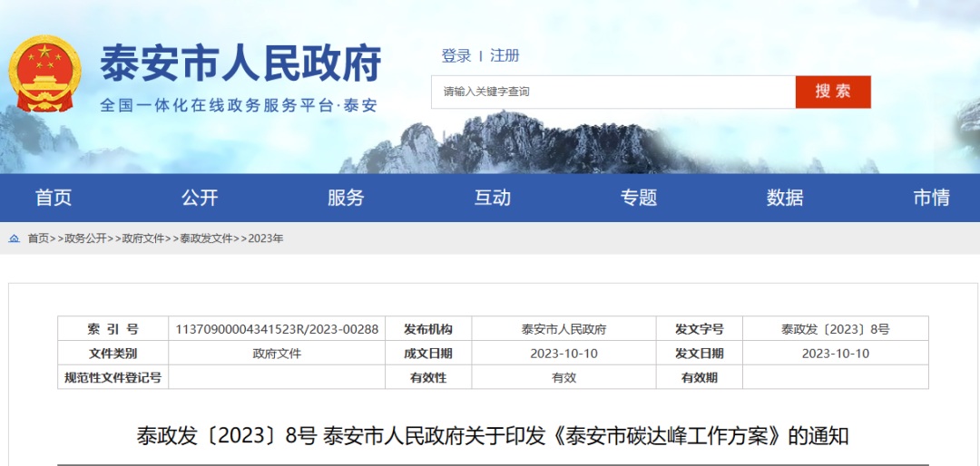Click the home icon in breadcrumb
Screen dimensions: 980x466
pyautogui.click(x=15, y=238)
